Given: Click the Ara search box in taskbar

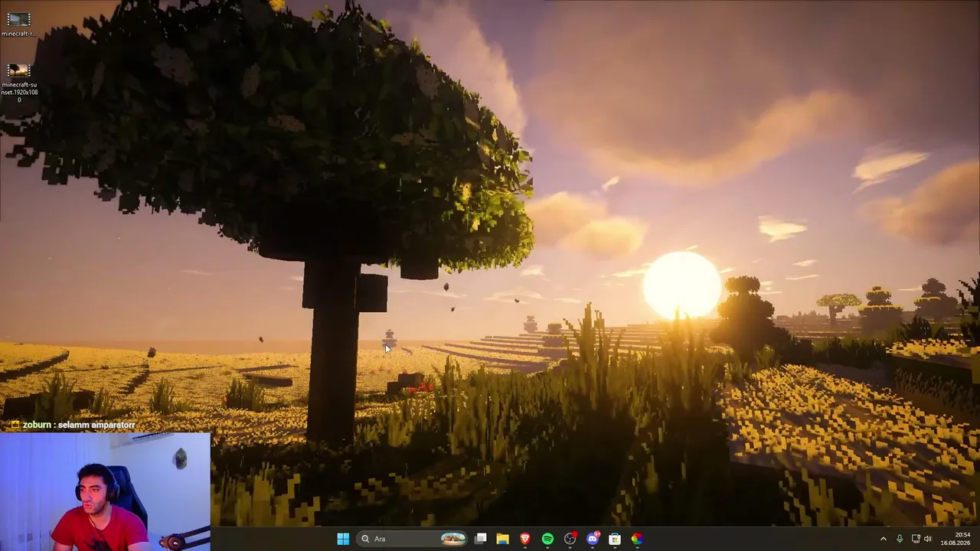Looking at the screenshot, I should tap(413, 539).
